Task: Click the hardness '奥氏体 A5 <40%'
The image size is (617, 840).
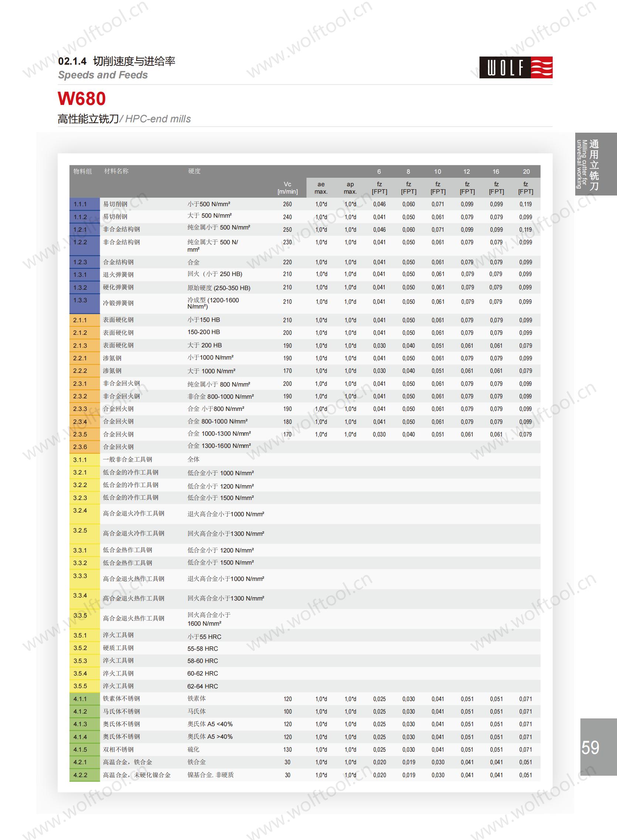Action: (x=210, y=724)
